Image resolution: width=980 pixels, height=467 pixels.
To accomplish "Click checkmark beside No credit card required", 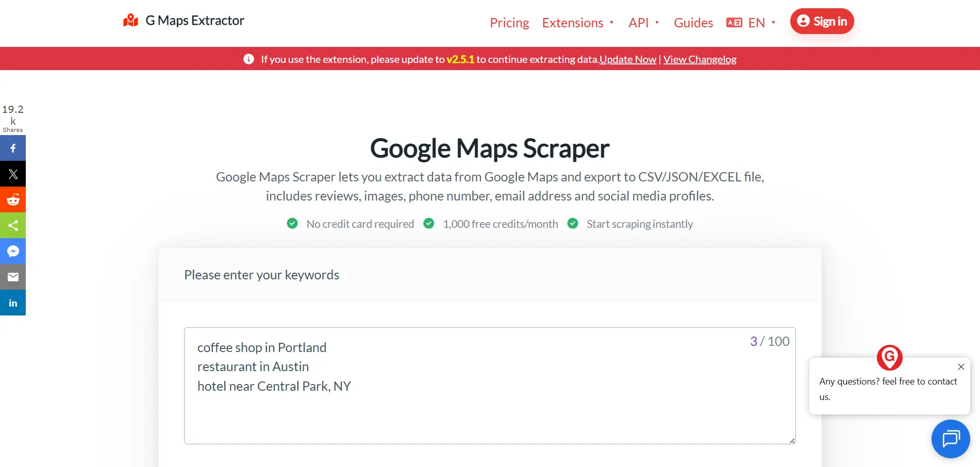I will [x=292, y=223].
